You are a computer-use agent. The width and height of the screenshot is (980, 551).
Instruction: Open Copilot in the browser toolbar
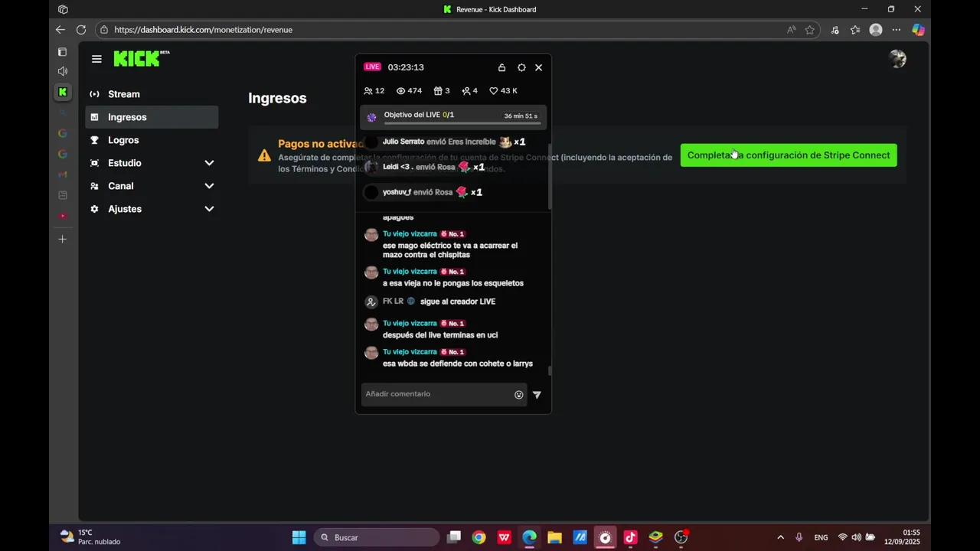coord(918,30)
